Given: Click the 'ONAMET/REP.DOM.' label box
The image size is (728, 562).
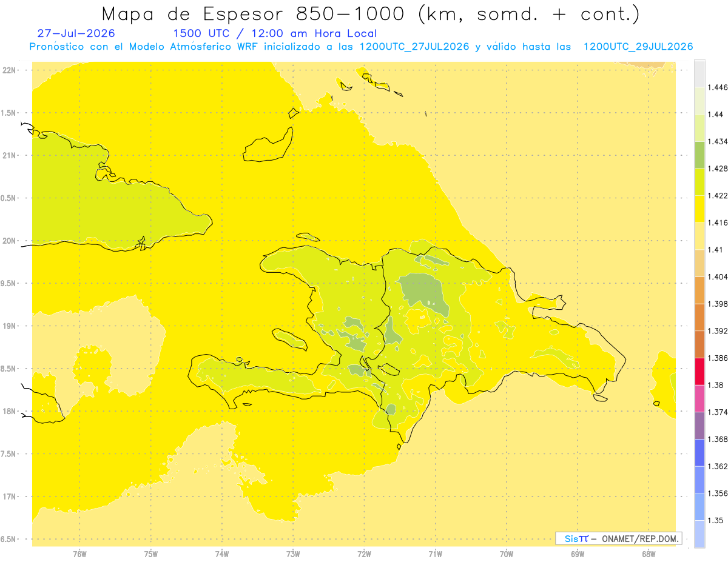Looking at the screenshot, I should [x=618, y=538].
